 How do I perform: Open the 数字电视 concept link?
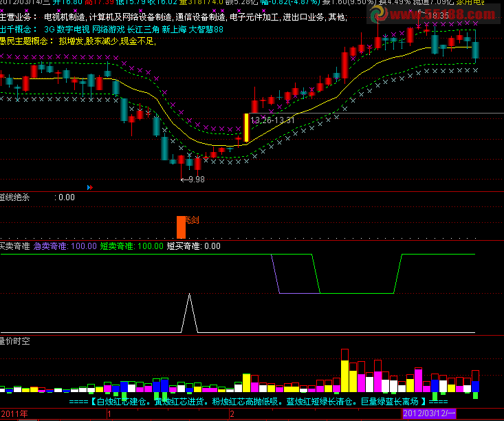(x=73, y=30)
